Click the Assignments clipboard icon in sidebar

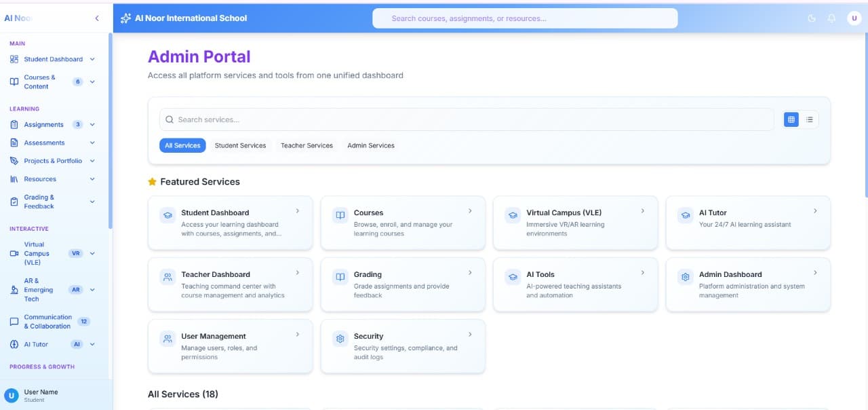tap(14, 125)
